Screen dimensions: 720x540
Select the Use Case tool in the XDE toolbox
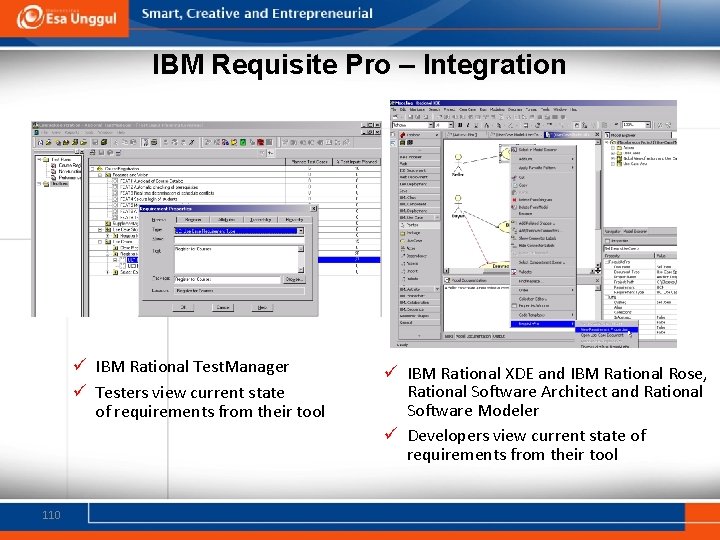[412, 240]
